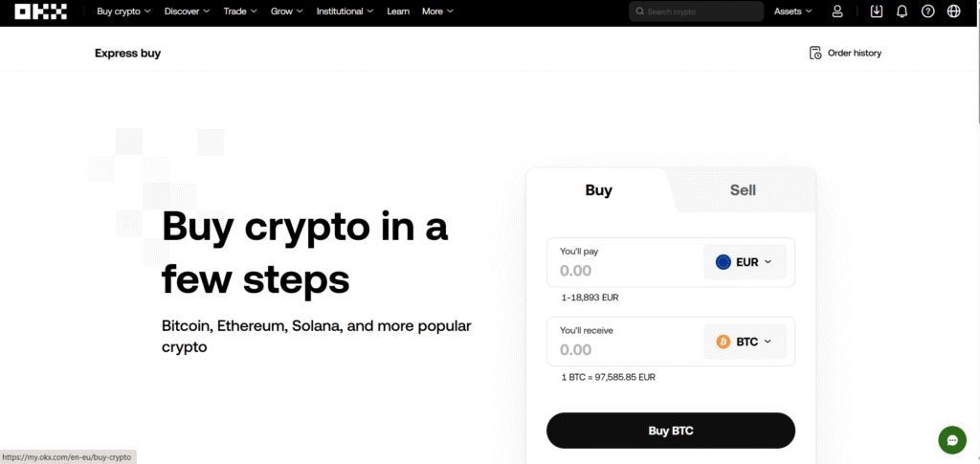Select the Buy tab

(599, 189)
